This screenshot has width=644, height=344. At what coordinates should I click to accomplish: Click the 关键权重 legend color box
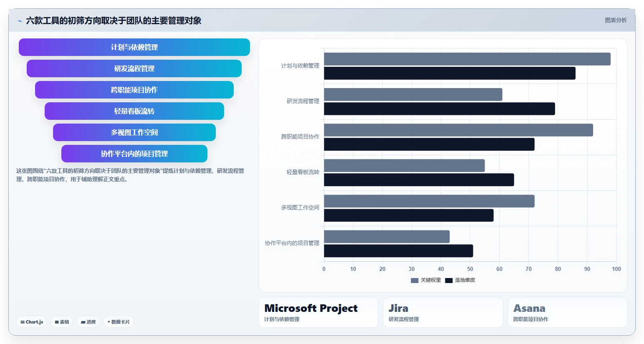click(414, 281)
